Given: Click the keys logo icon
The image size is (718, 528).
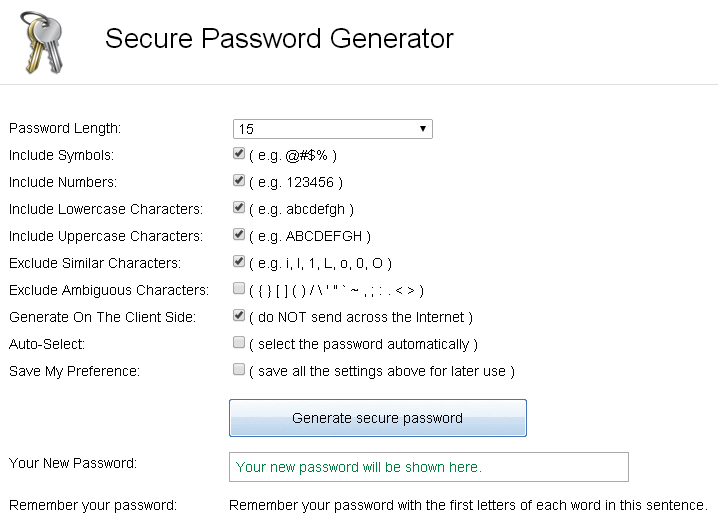Looking at the screenshot, I should [x=41, y=43].
